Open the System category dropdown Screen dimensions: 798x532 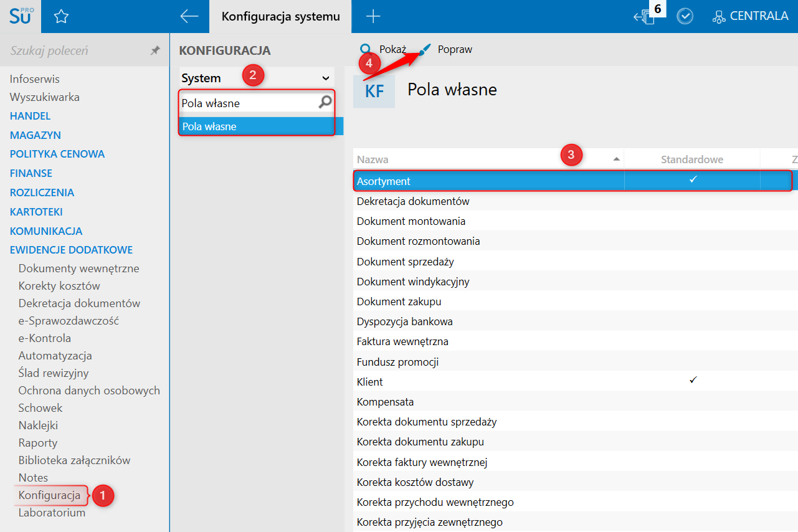[257, 78]
